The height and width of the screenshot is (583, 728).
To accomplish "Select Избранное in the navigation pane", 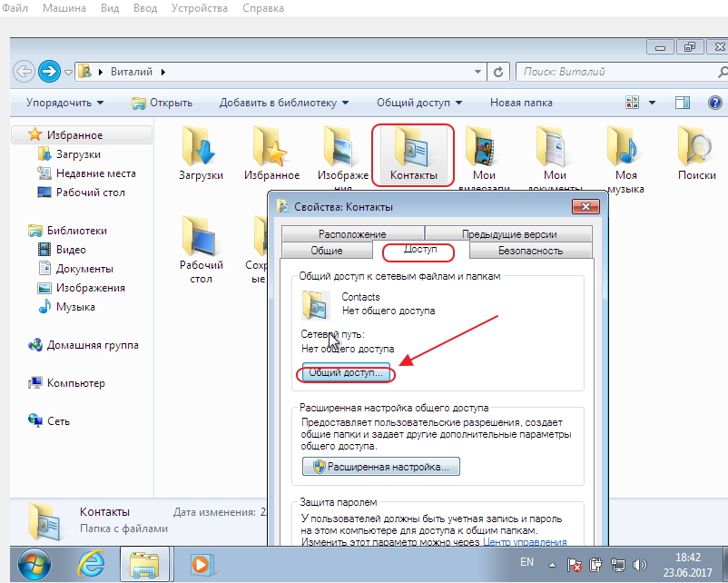I will coord(82,135).
